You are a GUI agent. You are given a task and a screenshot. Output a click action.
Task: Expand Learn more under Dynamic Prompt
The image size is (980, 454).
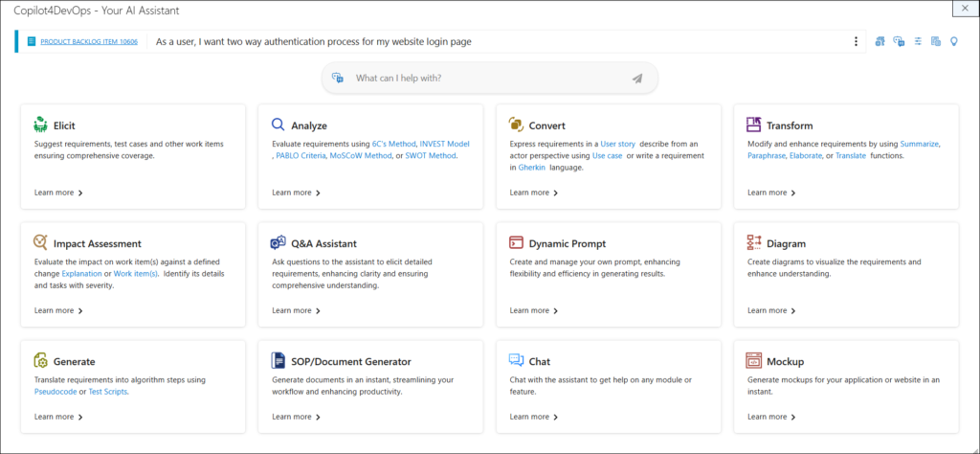coord(533,310)
